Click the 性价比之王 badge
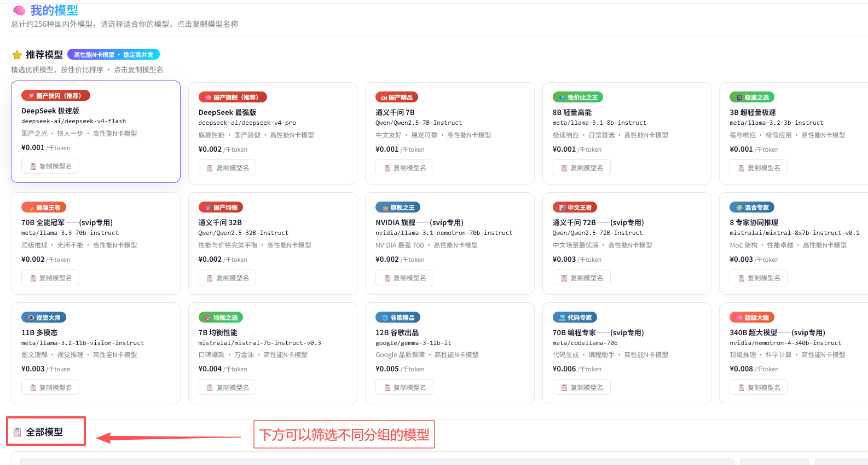Screen dimensions: 868x465 point(578,97)
